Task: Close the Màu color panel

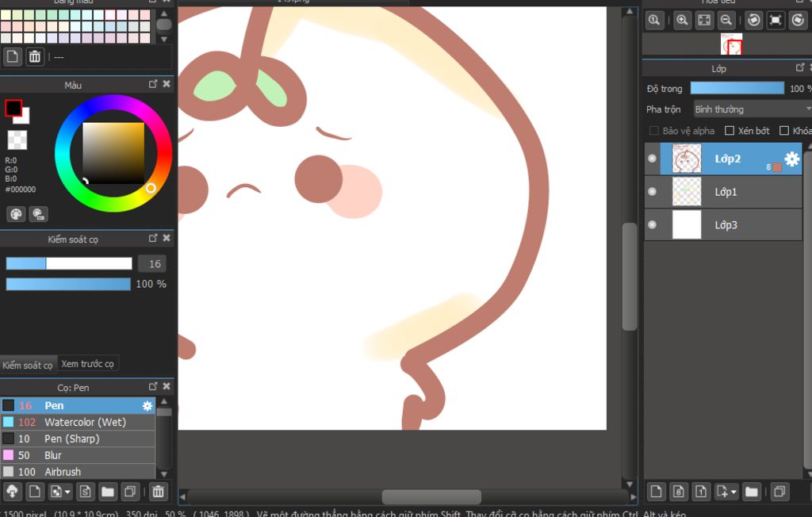Action: (x=167, y=84)
